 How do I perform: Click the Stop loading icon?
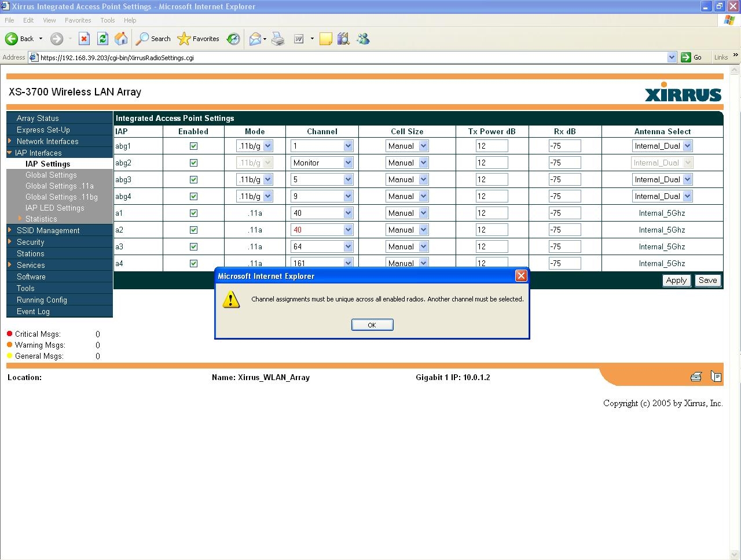(84, 39)
